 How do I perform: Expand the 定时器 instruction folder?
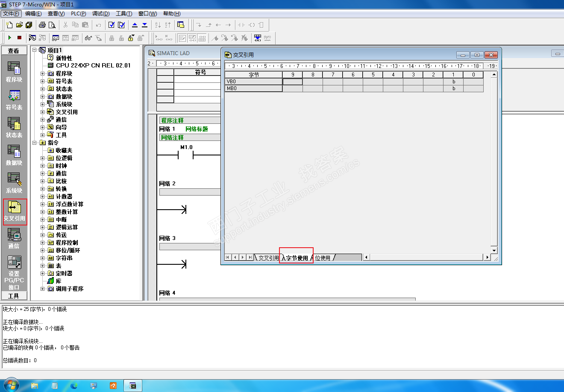tap(43, 273)
